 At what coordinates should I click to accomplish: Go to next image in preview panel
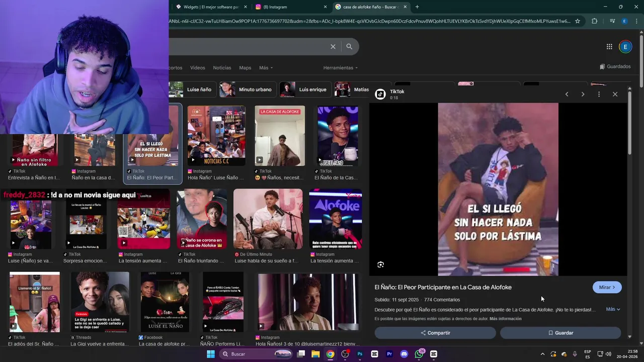(583, 94)
